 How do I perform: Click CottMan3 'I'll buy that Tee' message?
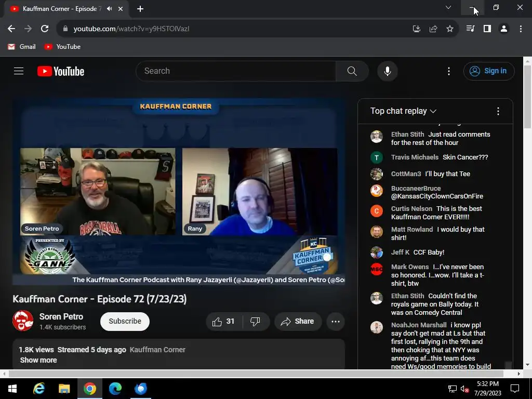click(x=435, y=174)
